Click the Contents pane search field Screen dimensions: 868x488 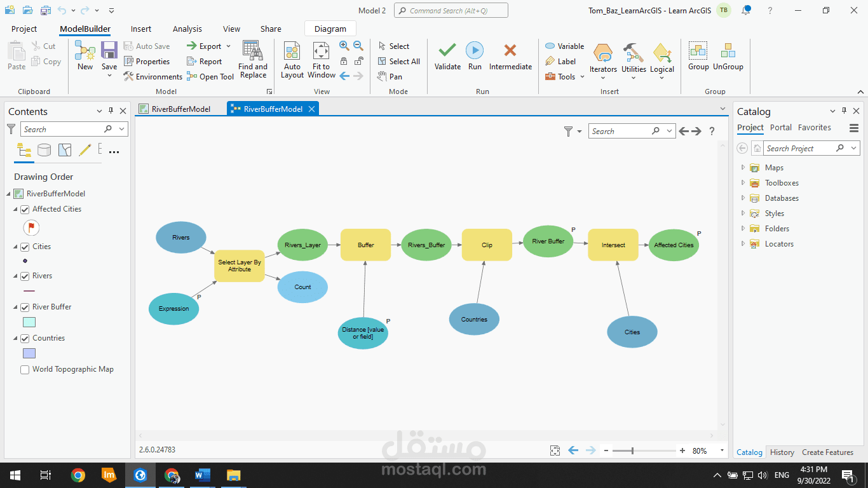click(75, 129)
